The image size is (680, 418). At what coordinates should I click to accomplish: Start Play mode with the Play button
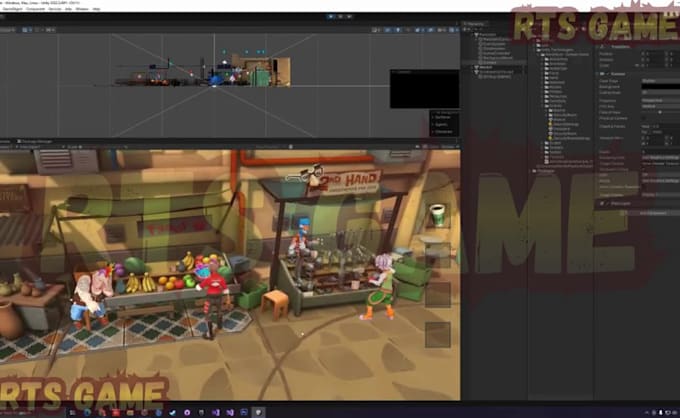(x=330, y=16)
